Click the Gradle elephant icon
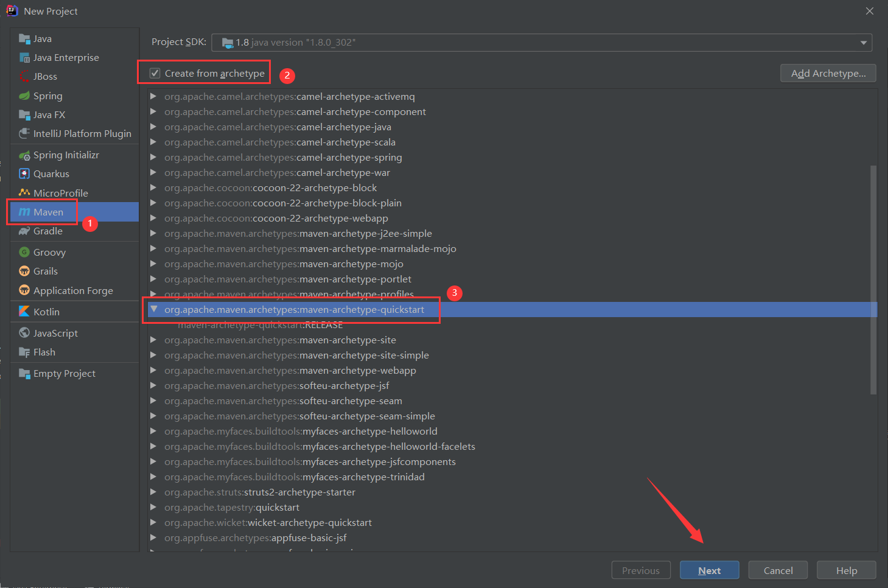Image resolution: width=888 pixels, height=588 pixels. point(24,231)
